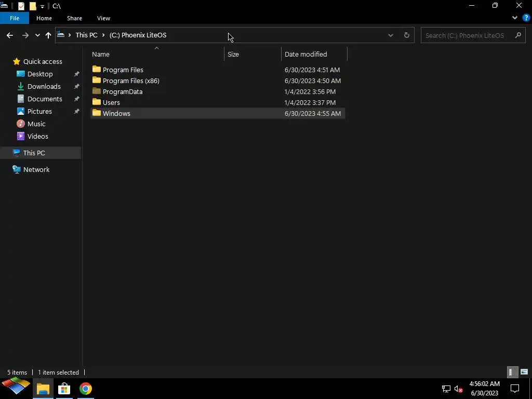The image size is (532, 399).
Task: Click the Program Files (x86) name text
Action: click(131, 81)
